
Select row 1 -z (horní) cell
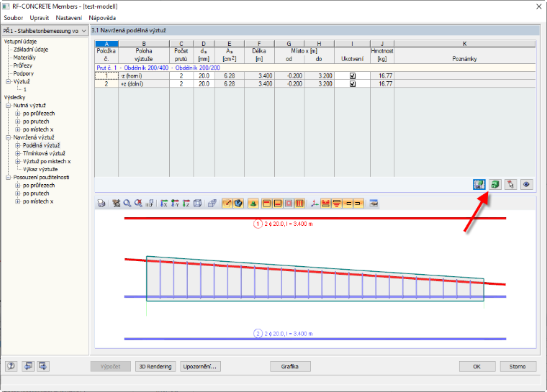coord(144,76)
